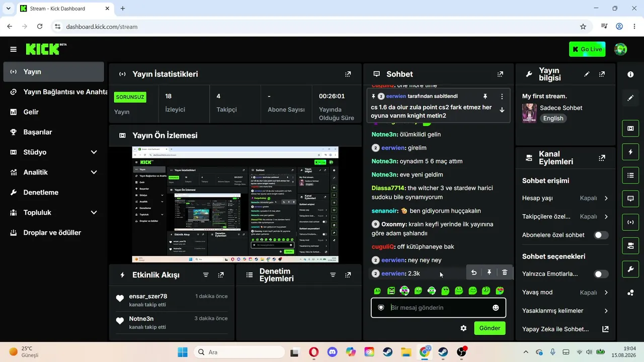Open Yapay Zeka ile Sohbet link

pyautogui.click(x=566, y=329)
